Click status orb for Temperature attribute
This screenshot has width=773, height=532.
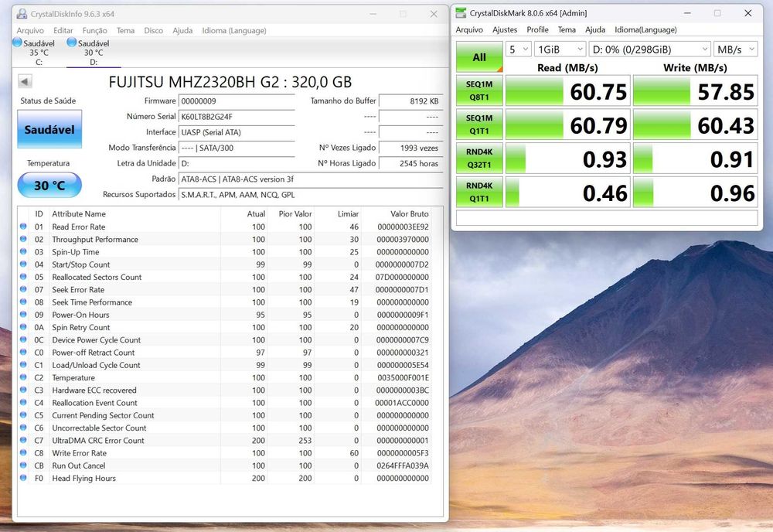click(x=23, y=377)
